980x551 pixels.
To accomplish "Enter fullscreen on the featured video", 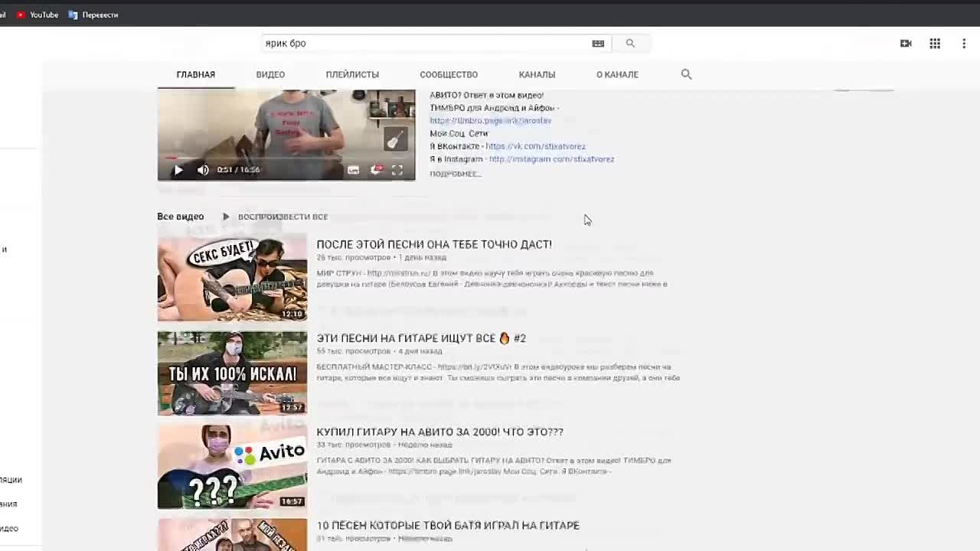I will 397,170.
